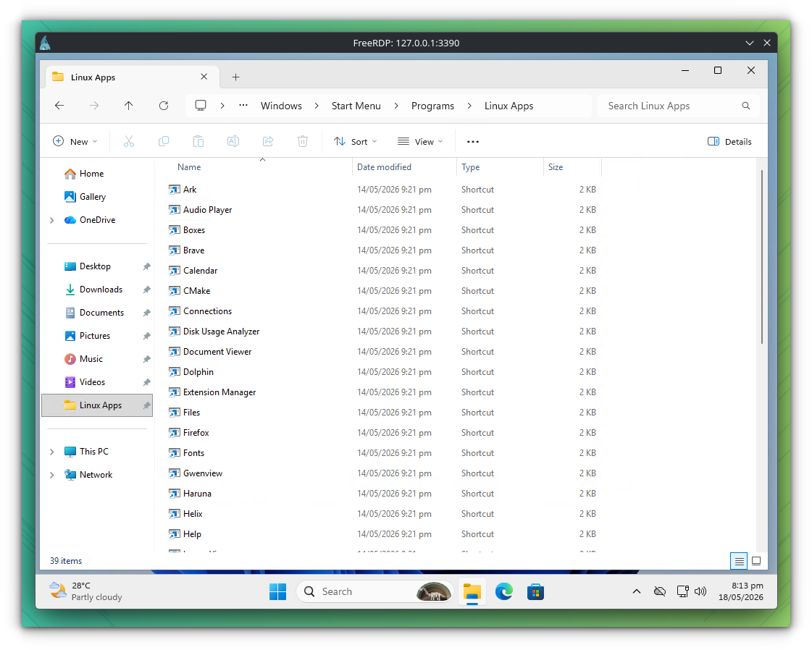812x650 pixels.
Task: Expand the Network tree node
Action: pos(51,475)
